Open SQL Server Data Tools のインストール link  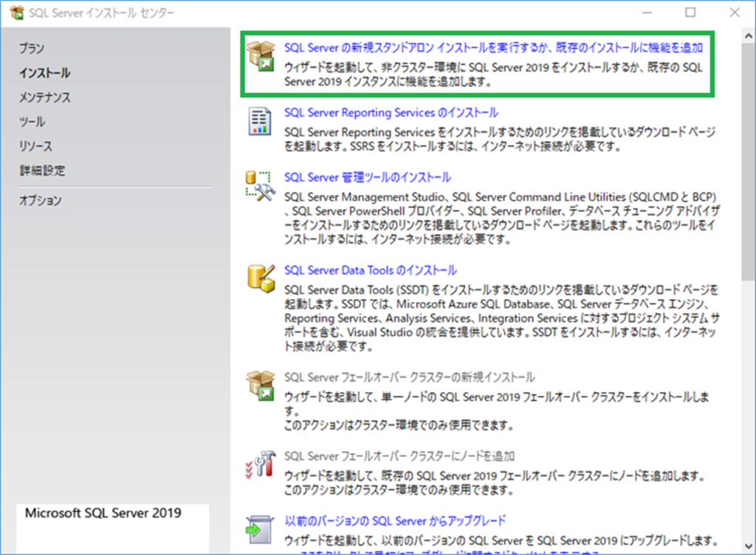click(x=371, y=271)
